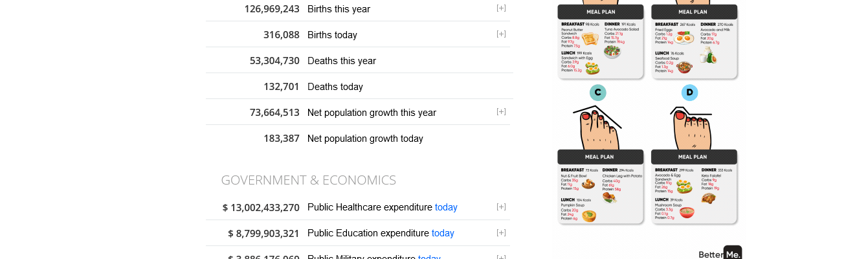Click the foot illustration under D

(691, 127)
